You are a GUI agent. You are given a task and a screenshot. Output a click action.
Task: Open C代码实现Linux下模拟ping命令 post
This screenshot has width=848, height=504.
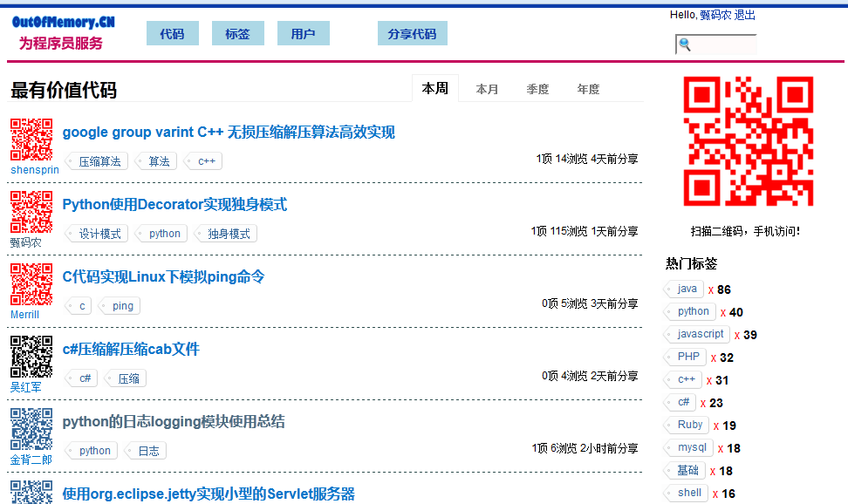click(x=163, y=277)
